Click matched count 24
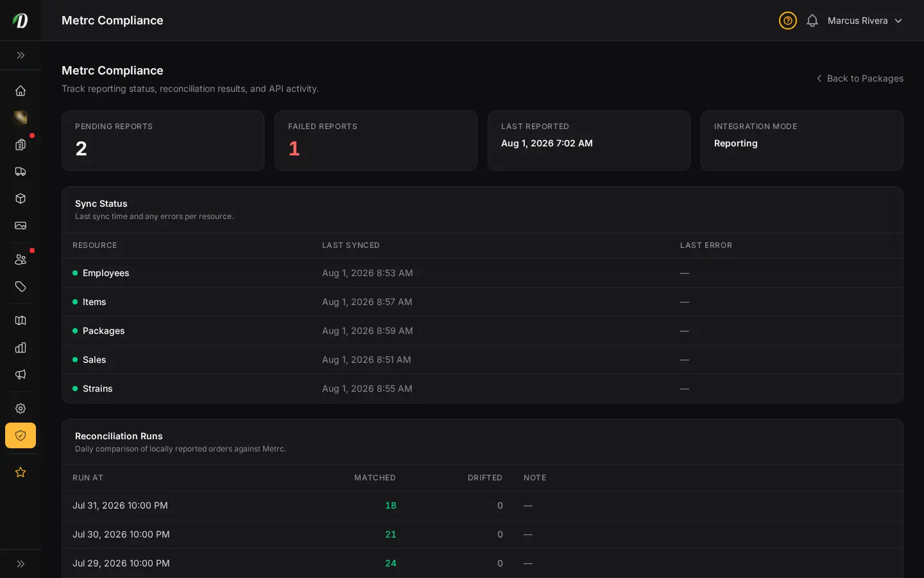 [391, 563]
